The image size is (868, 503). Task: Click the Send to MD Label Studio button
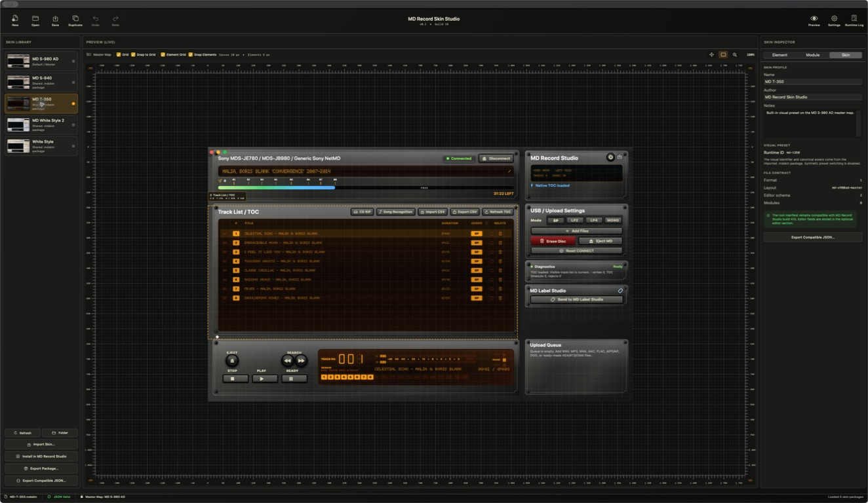click(576, 299)
